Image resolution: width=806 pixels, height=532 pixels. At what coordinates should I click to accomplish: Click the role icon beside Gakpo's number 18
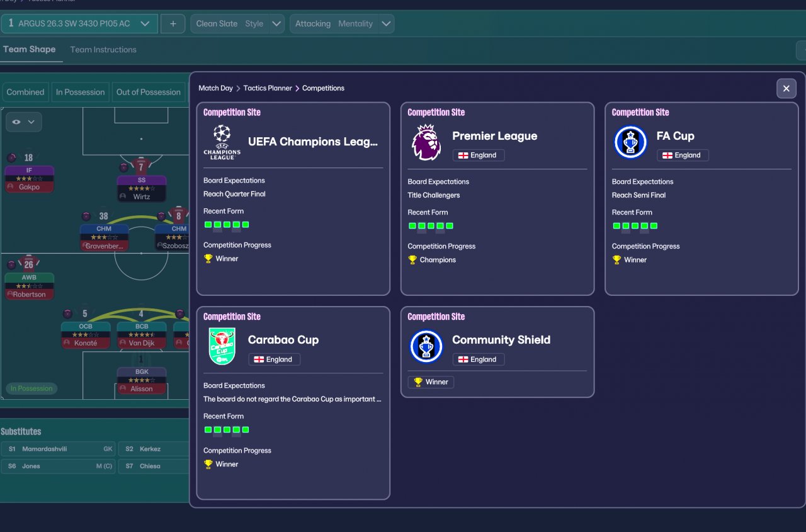point(11,157)
